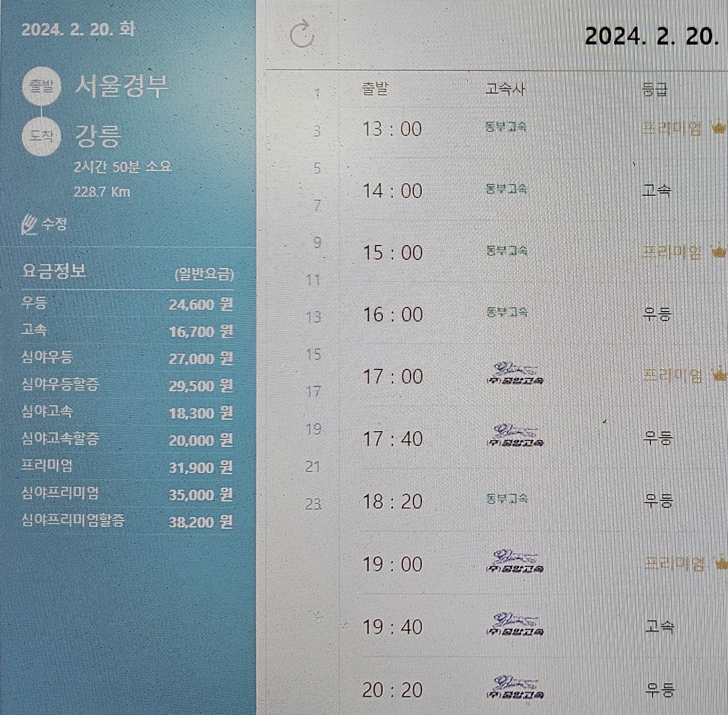Click the 서울경부 departure terminal name
Image resolution: width=728 pixels, height=715 pixels.
pyautogui.click(x=122, y=87)
